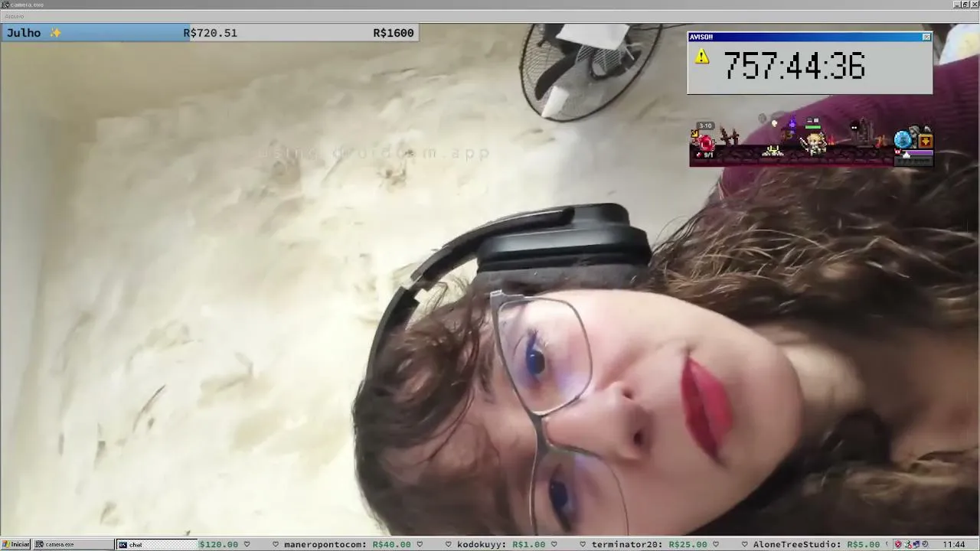Click the R$25.00 donation amount
The image size is (980, 551).
point(688,545)
